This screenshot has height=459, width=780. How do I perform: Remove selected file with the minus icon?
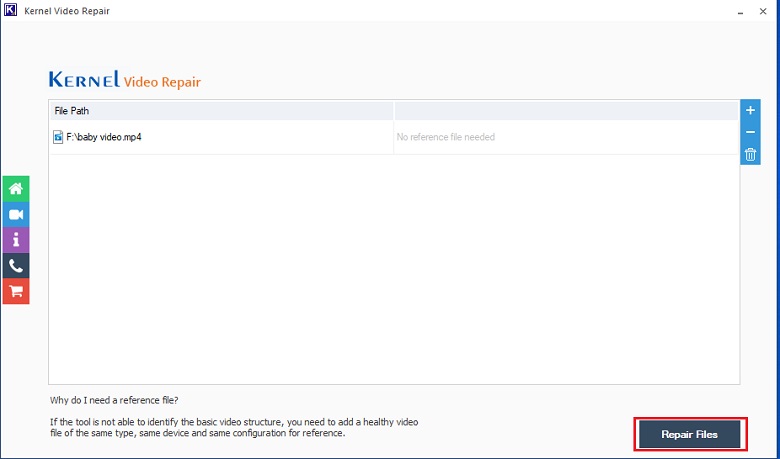750,132
